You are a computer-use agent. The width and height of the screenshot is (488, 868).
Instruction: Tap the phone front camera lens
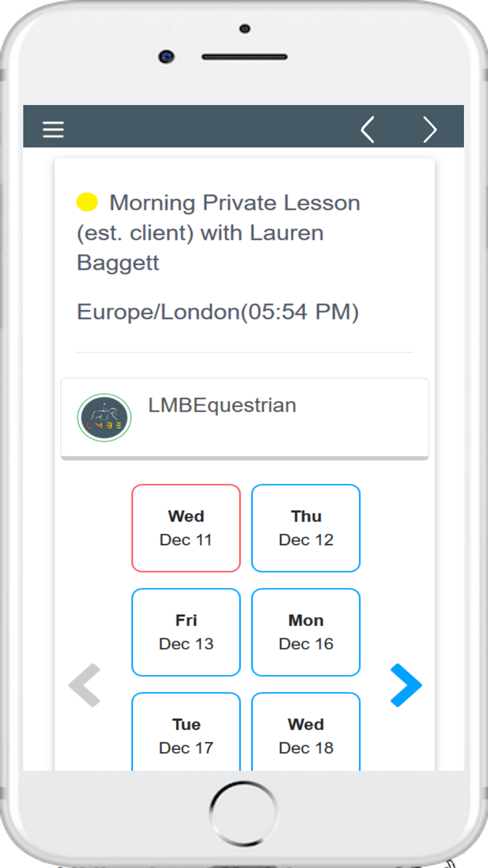[x=166, y=57]
